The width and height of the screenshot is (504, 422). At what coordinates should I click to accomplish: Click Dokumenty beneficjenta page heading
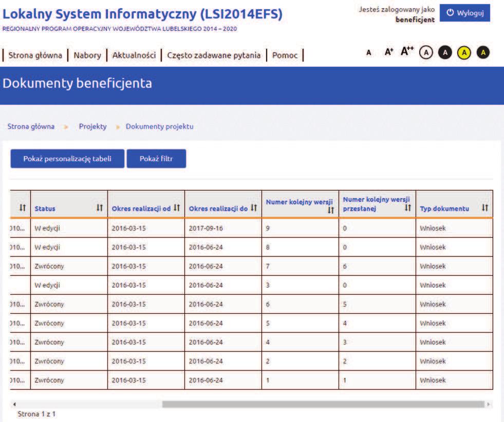77,83
